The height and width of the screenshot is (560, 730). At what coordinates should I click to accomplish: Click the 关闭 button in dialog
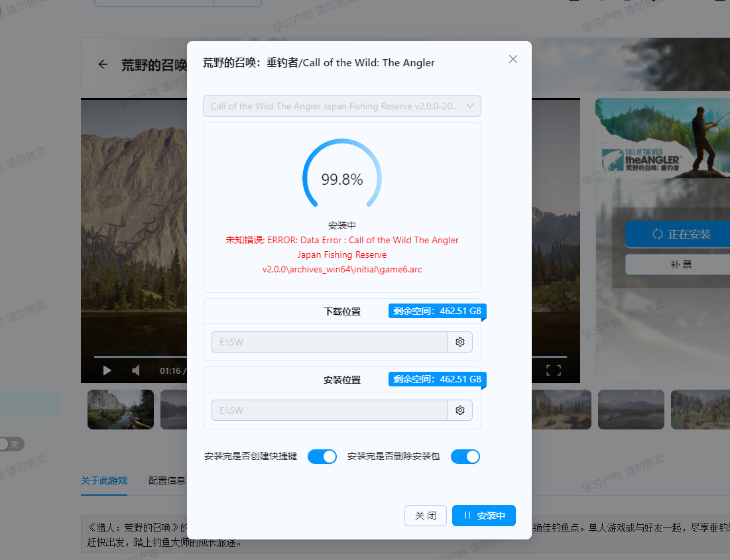point(426,516)
